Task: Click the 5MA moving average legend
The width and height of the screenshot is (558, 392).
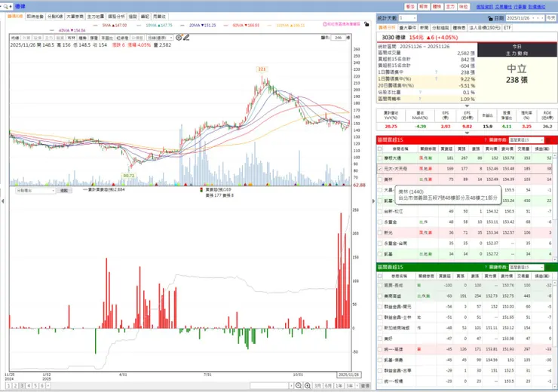Action: [115, 26]
